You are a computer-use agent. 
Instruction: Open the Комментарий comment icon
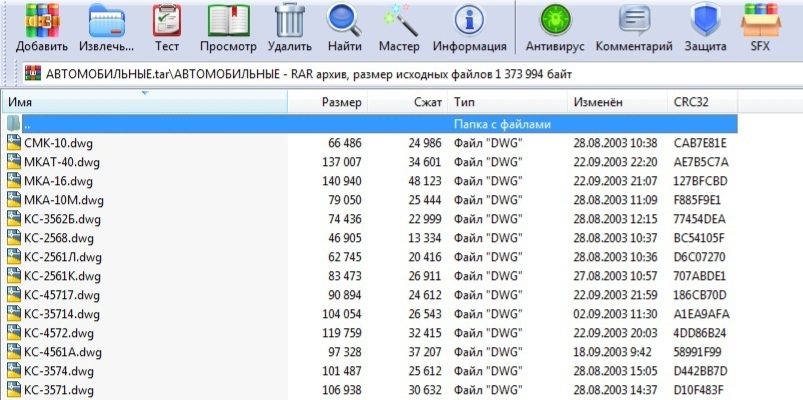pyautogui.click(x=633, y=20)
